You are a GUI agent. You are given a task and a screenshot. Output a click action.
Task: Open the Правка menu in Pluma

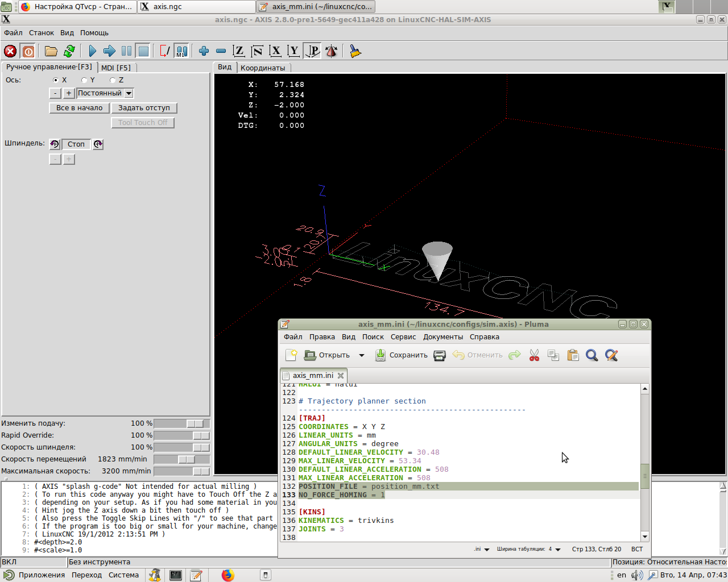coord(322,337)
